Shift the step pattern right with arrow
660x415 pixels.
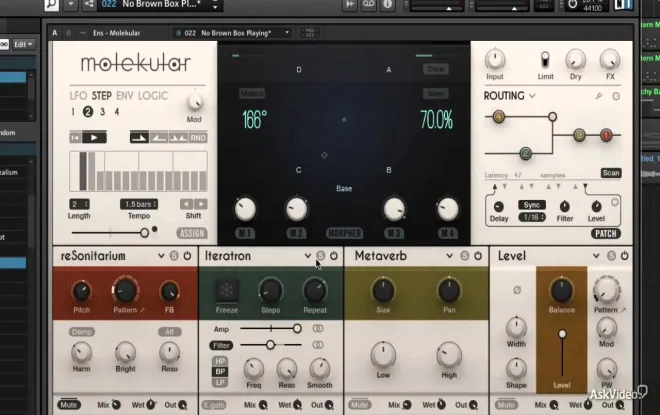click(x=201, y=204)
